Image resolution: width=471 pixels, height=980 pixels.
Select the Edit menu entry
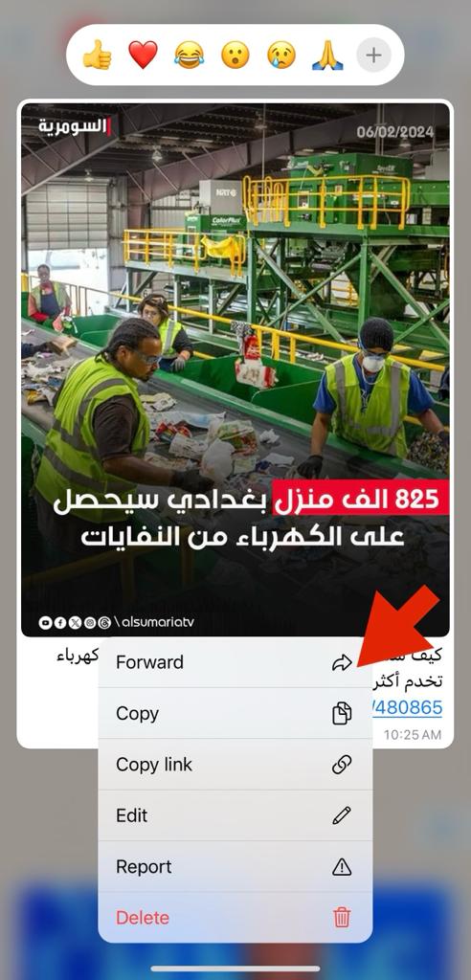click(235, 815)
